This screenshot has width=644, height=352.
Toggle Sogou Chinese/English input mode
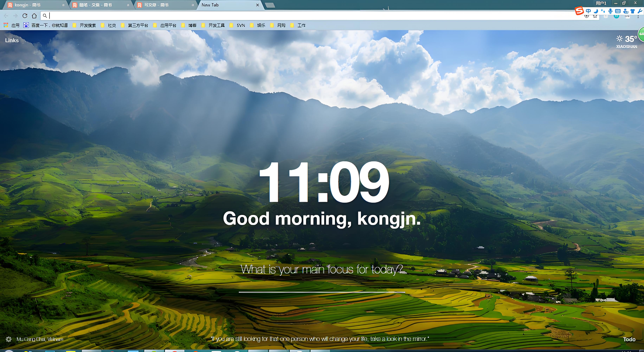coord(588,11)
